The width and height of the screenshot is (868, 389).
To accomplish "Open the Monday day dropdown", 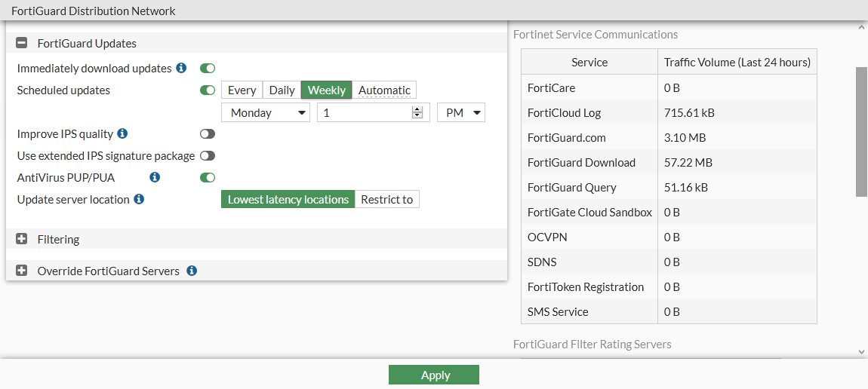I will [x=265, y=113].
